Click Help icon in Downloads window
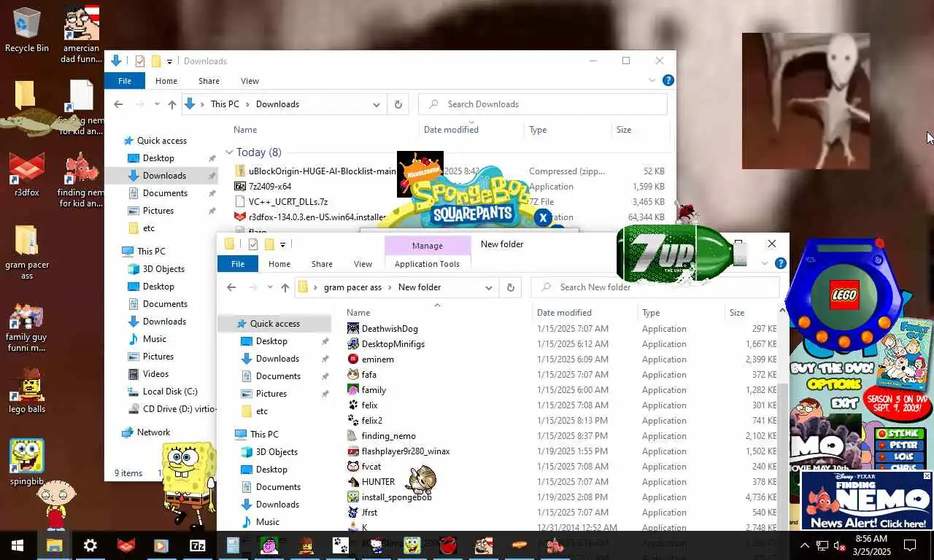This screenshot has width=934, height=560. 668,81
